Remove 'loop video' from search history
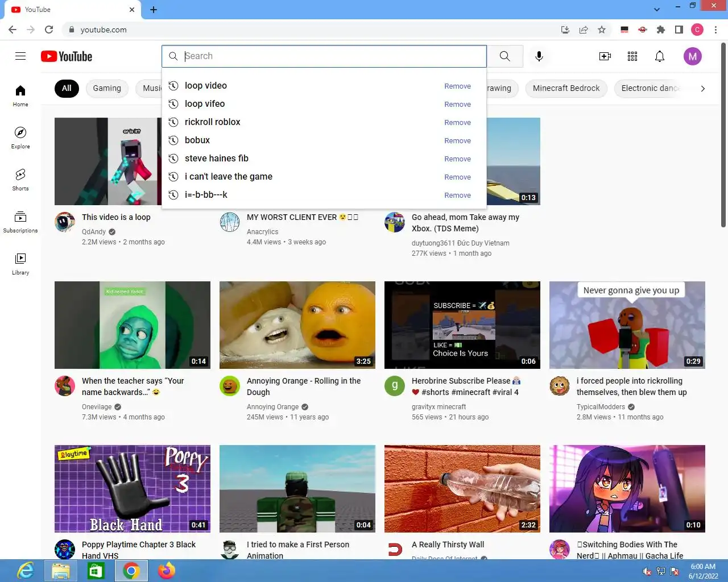Screen dimensions: 728x582 pyautogui.click(x=457, y=86)
